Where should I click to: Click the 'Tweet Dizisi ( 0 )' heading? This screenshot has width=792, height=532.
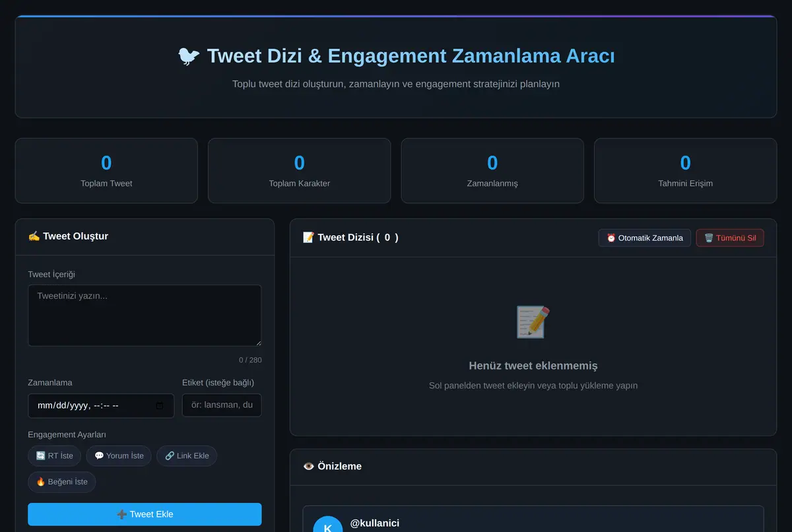click(x=350, y=238)
